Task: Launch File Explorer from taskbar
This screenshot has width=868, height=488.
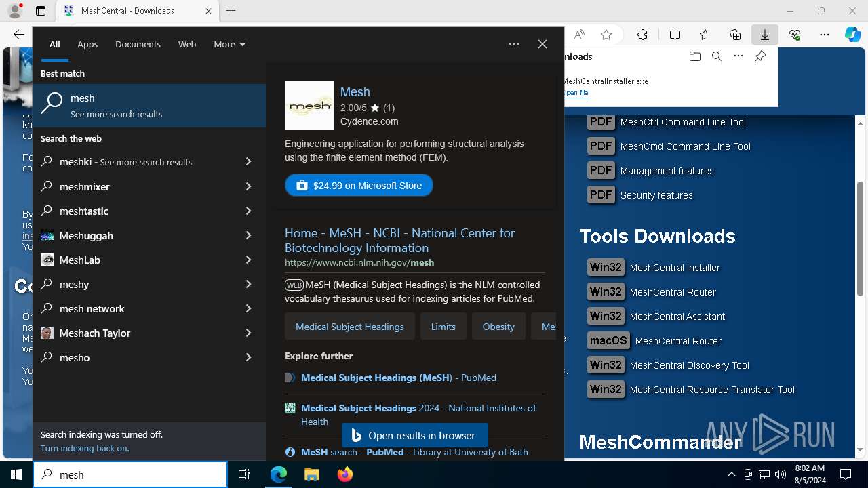Action: click(311, 474)
